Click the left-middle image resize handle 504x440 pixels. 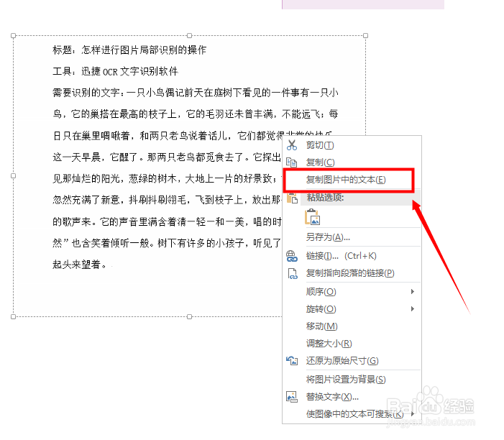[x=13, y=176]
